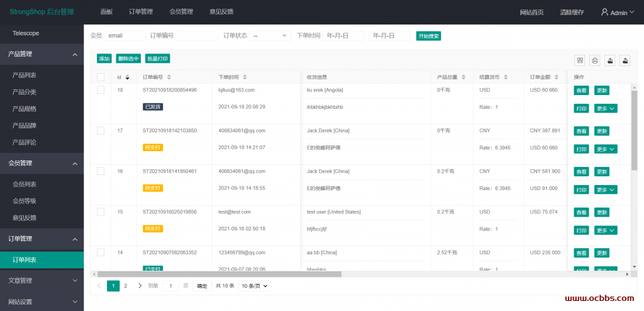Image resolution: width=644 pixels, height=311 pixels.
Task: Open the column filter grid icon
Action: 580,60
